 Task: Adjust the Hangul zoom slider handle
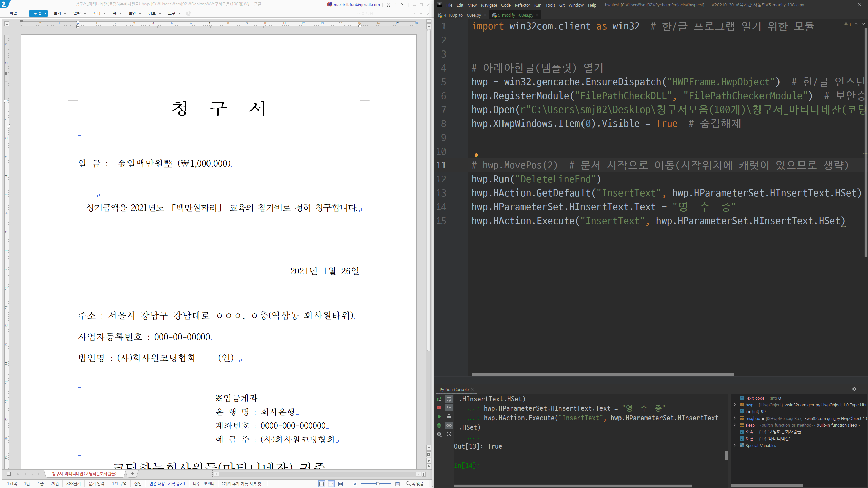pyautogui.click(x=377, y=484)
